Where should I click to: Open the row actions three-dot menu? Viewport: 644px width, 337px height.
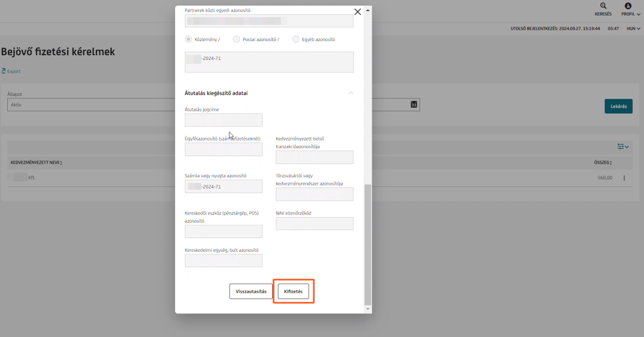(x=624, y=178)
